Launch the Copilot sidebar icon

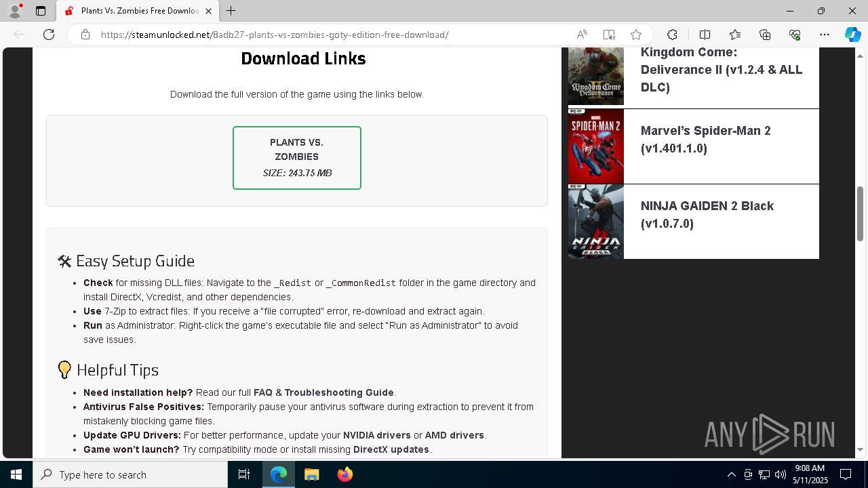click(x=852, y=35)
